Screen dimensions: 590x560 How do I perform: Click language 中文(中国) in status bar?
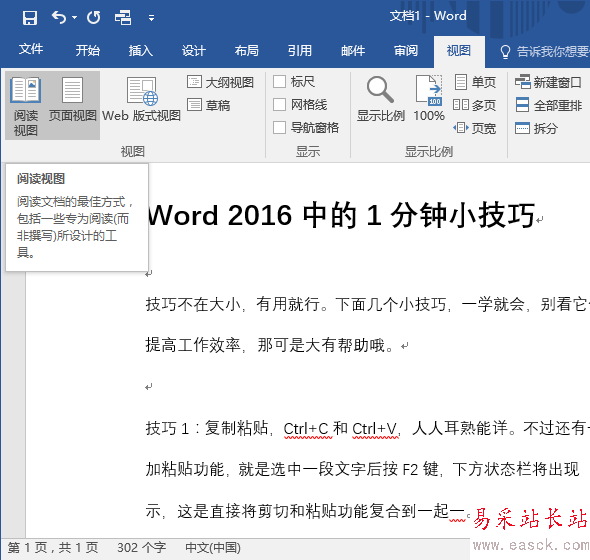tap(213, 548)
